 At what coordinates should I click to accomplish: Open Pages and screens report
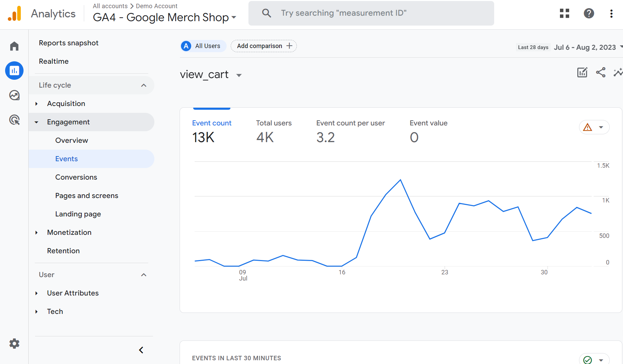(87, 196)
